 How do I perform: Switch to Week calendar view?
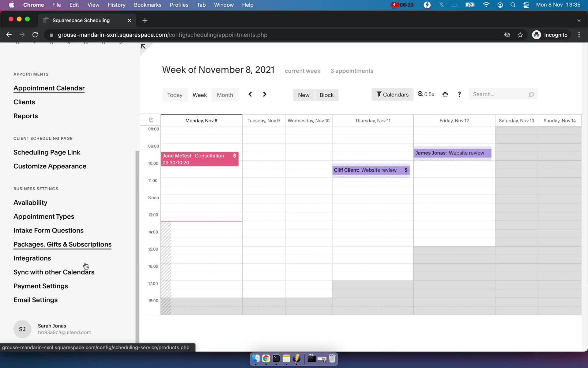[x=200, y=94]
